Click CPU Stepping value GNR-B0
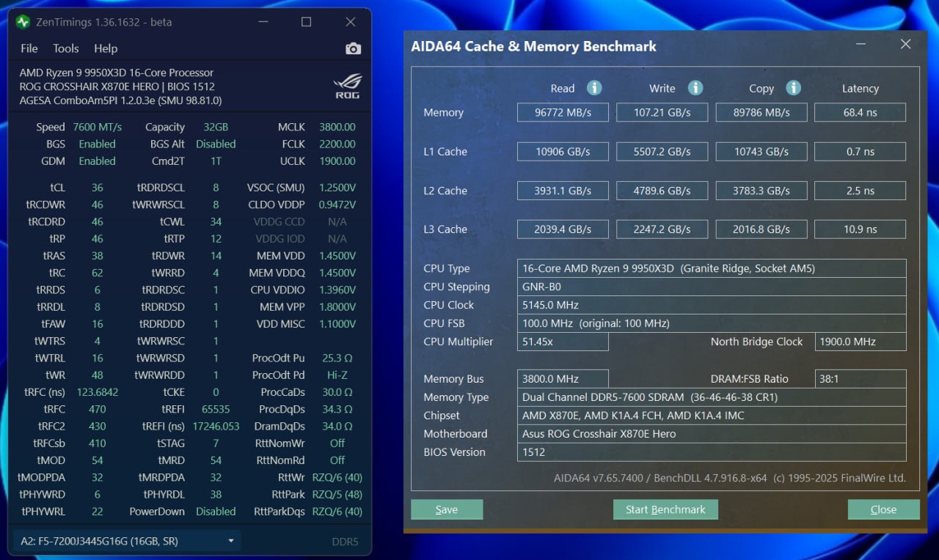The height and width of the screenshot is (560, 939). [x=712, y=287]
